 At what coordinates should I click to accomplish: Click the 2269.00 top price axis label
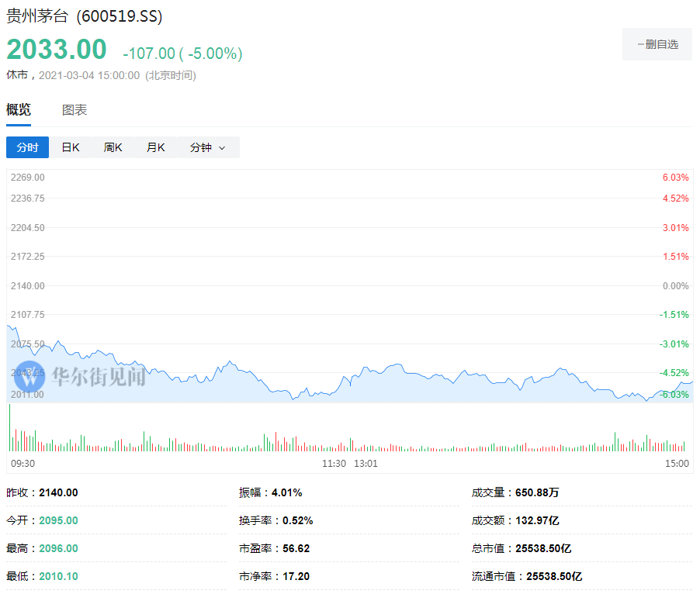click(x=28, y=178)
